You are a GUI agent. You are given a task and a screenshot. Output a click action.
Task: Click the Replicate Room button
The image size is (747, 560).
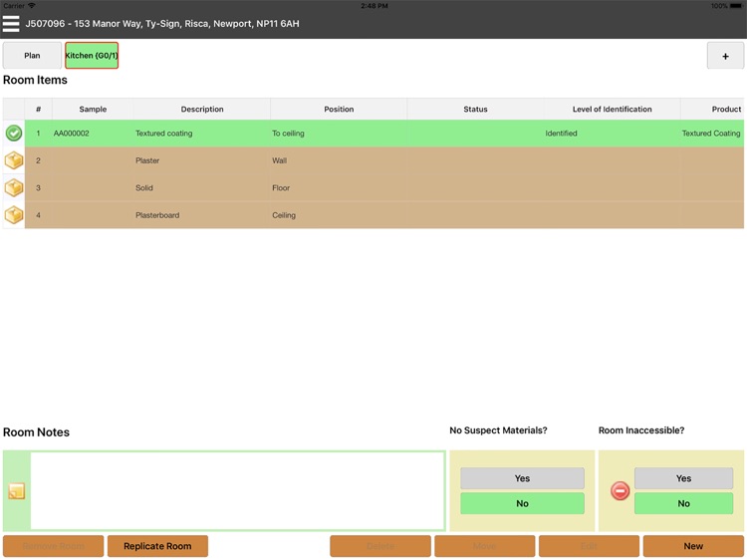157,546
